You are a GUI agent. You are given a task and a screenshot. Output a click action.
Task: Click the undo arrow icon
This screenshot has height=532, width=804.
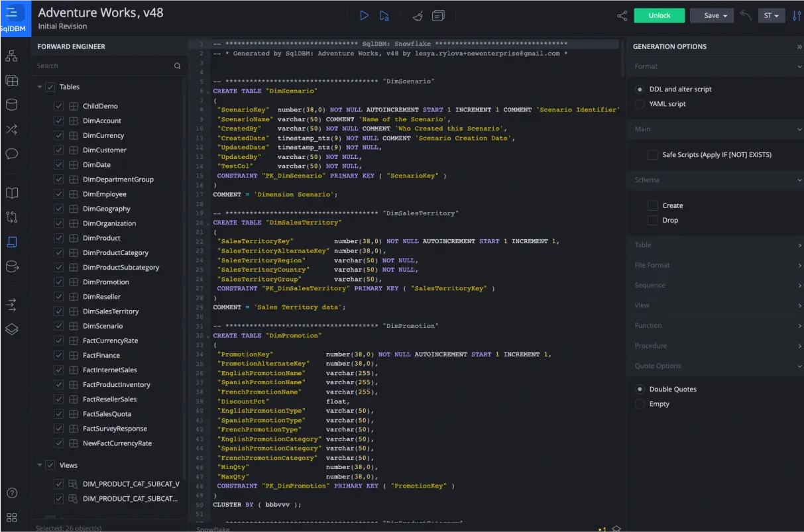pos(746,15)
